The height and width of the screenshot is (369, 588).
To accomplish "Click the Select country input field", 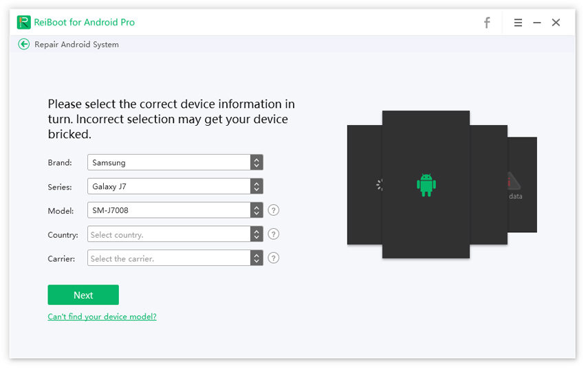I will (x=168, y=234).
